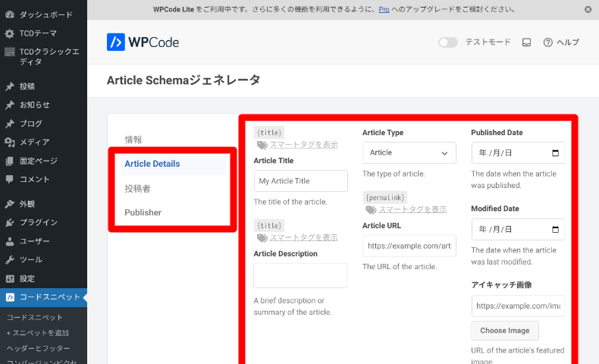Click the Choose Image button
The height and width of the screenshot is (364, 599).
pos(505,331)
